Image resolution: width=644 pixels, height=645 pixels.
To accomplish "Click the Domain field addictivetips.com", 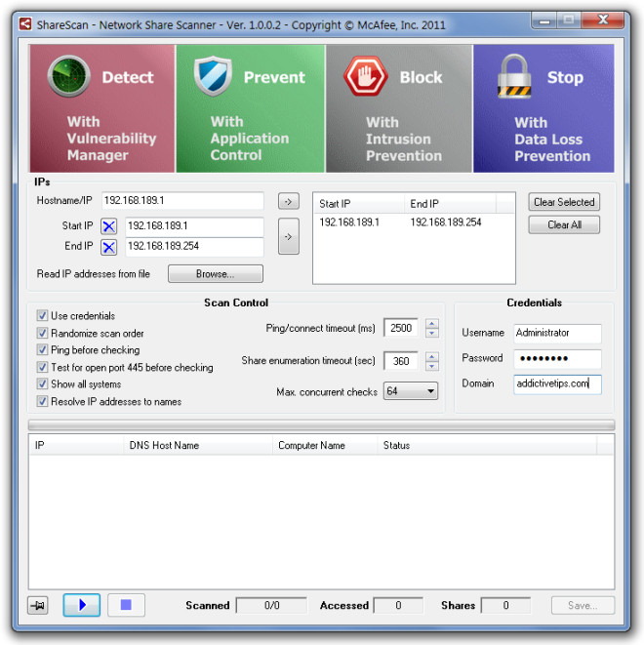I will point(557,384).
